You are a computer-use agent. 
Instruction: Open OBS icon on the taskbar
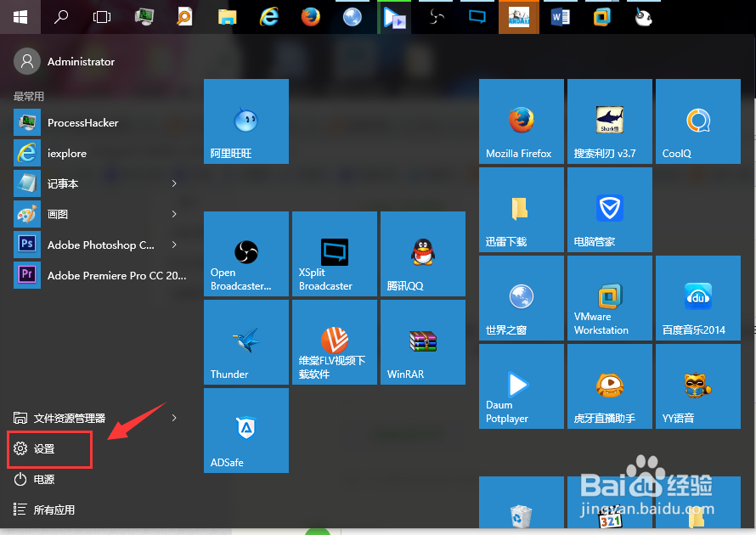437,17
